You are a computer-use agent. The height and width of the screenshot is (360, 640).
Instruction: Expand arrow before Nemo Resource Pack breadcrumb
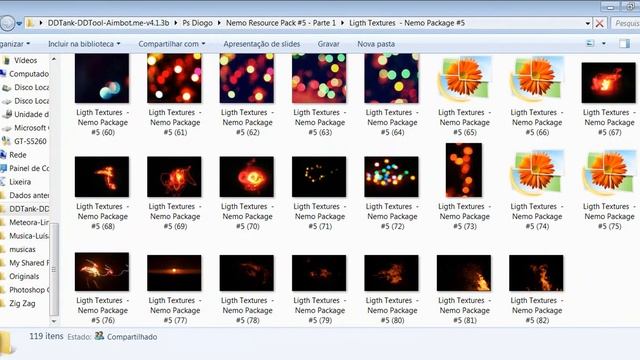click(x=219, y=23)
